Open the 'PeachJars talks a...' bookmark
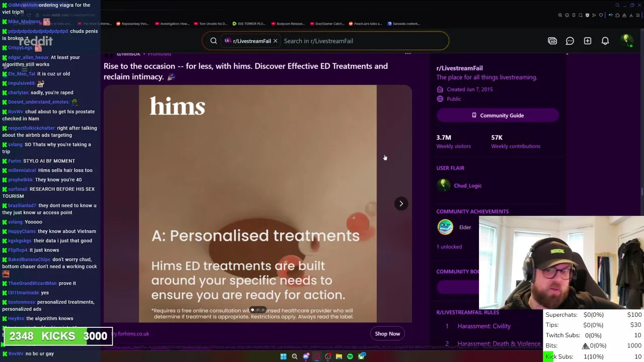 coord(365,24)
